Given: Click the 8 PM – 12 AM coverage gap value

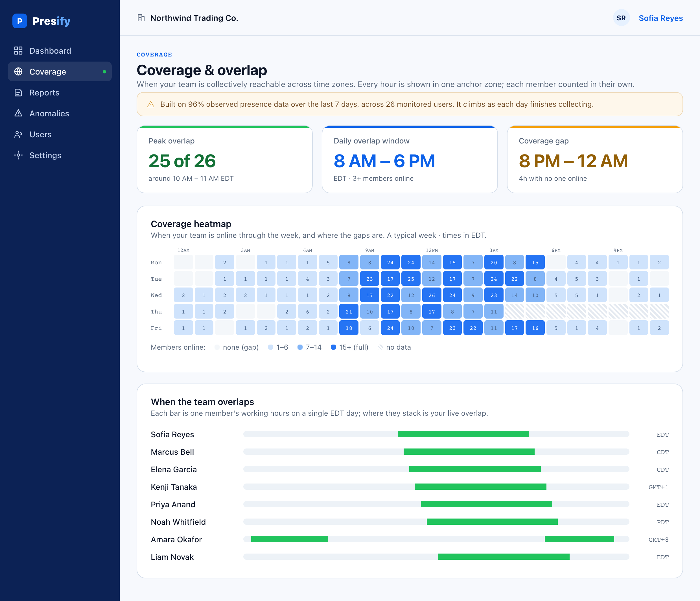Looking at the screenshot, I should (573, 161).
